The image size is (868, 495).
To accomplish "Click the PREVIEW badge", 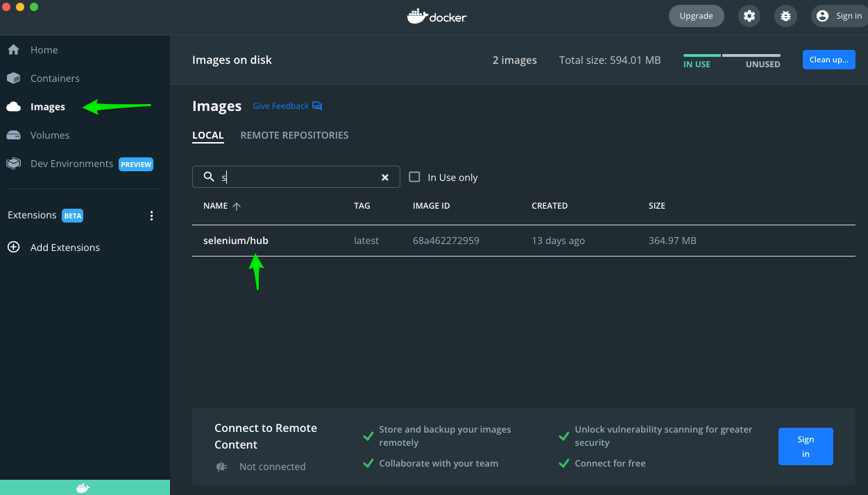I will coord(136,164).
